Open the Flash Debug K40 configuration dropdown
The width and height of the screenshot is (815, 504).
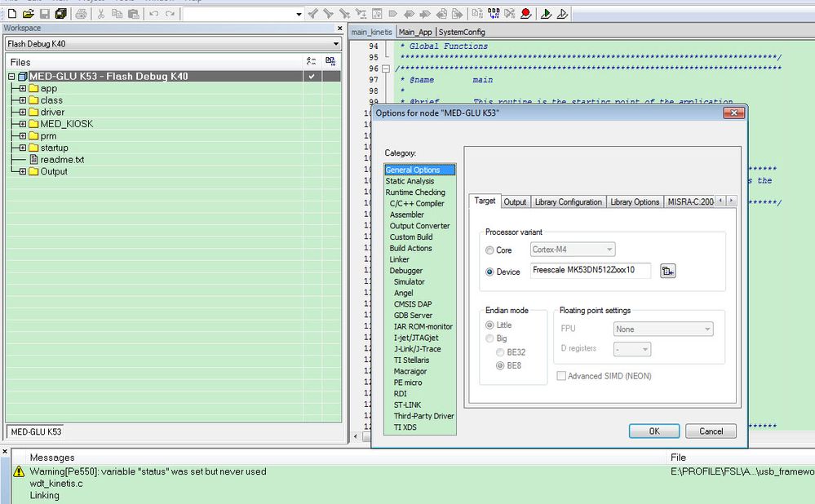point(336,44)
